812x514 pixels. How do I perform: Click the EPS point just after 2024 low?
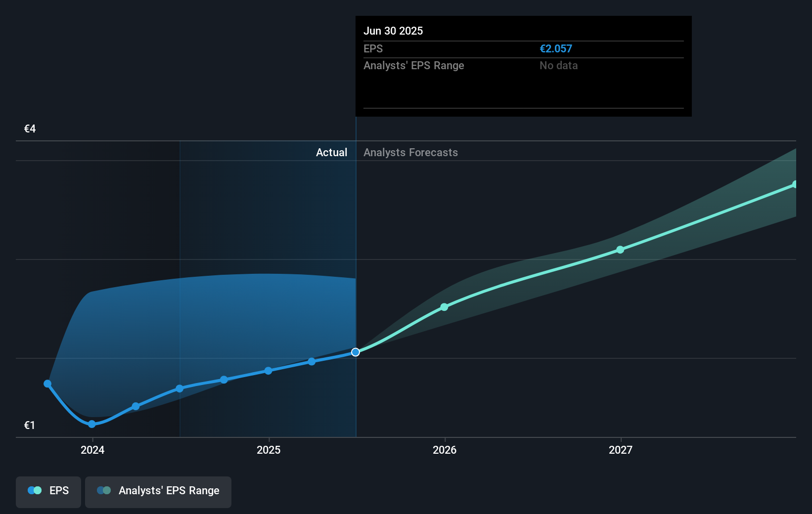135,406
